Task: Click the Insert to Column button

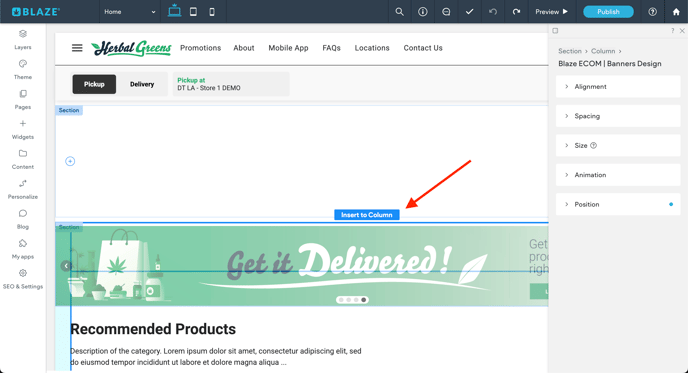Action: pos(367,215)
